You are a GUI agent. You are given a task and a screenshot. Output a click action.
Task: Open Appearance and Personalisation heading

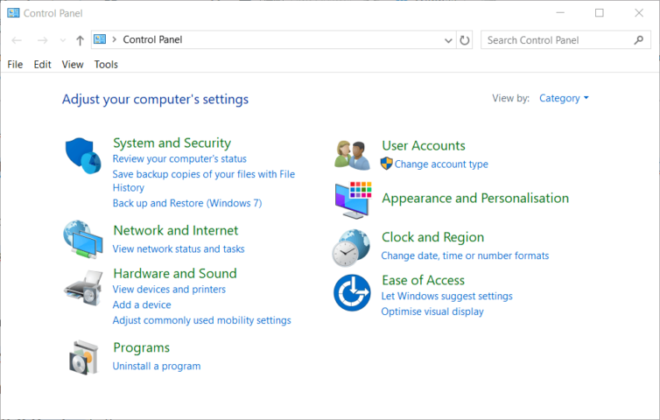475,198
